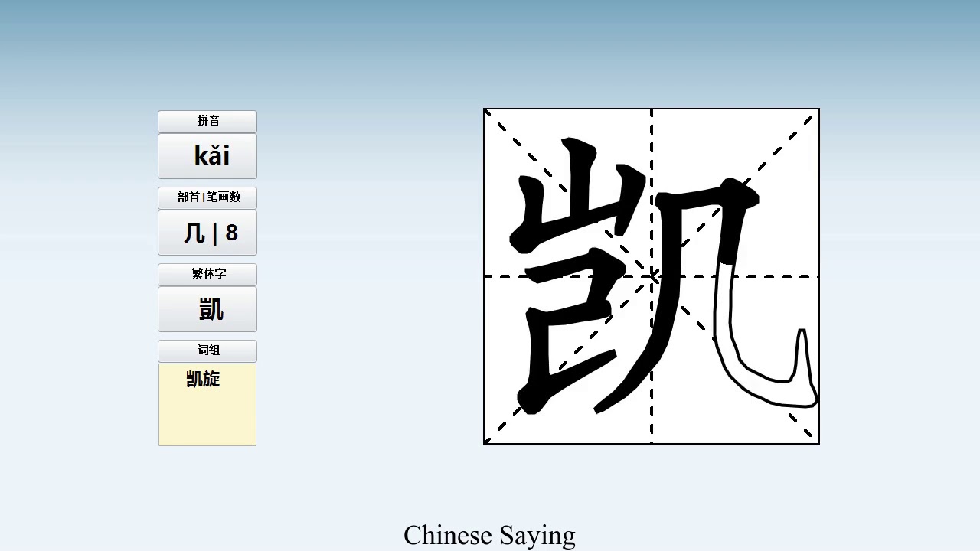Click the traditional character 凱 button
This screenshot has width=980, height=551.
(x=207, y=309)
